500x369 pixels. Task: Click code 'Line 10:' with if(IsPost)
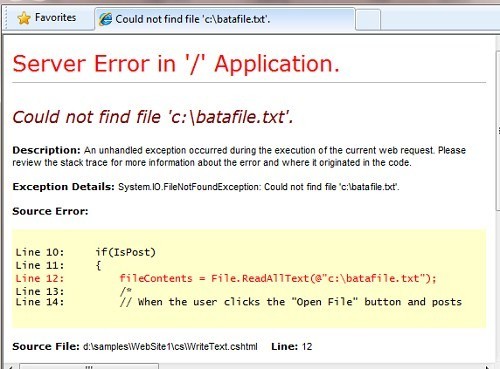point(86,252)
